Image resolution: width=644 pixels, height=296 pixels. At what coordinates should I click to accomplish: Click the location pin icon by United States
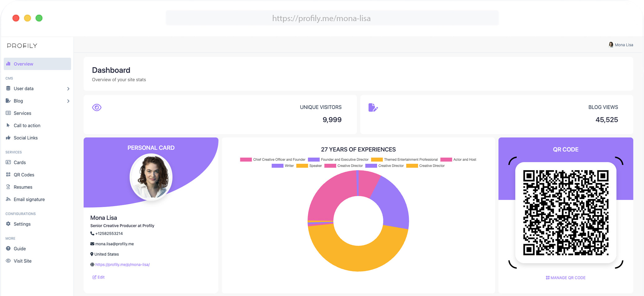[x=92, y=254]
